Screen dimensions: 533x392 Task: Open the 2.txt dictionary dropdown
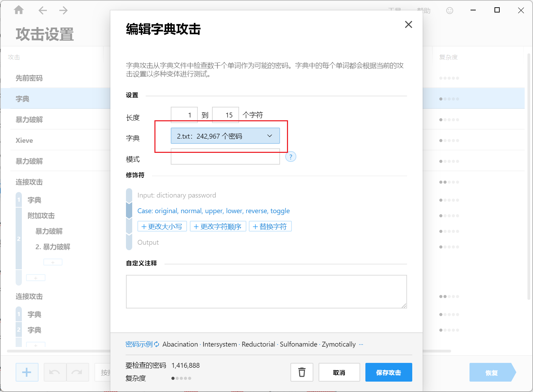225,136
